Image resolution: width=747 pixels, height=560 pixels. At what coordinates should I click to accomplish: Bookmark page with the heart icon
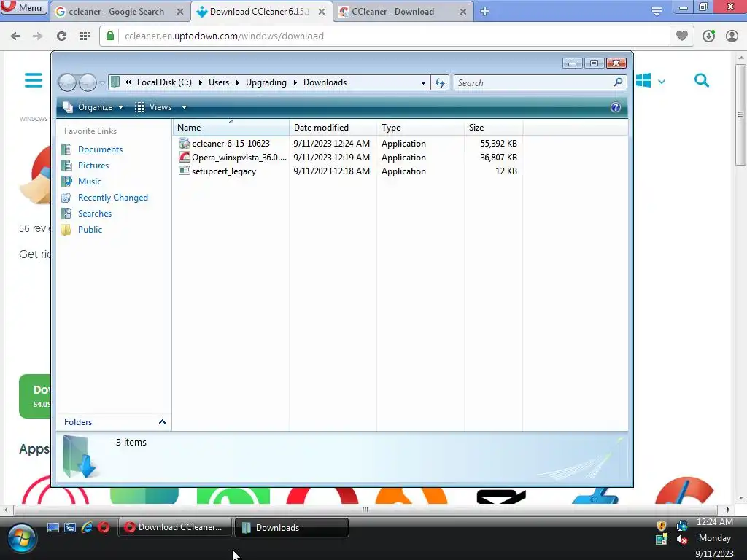point(682,36)
